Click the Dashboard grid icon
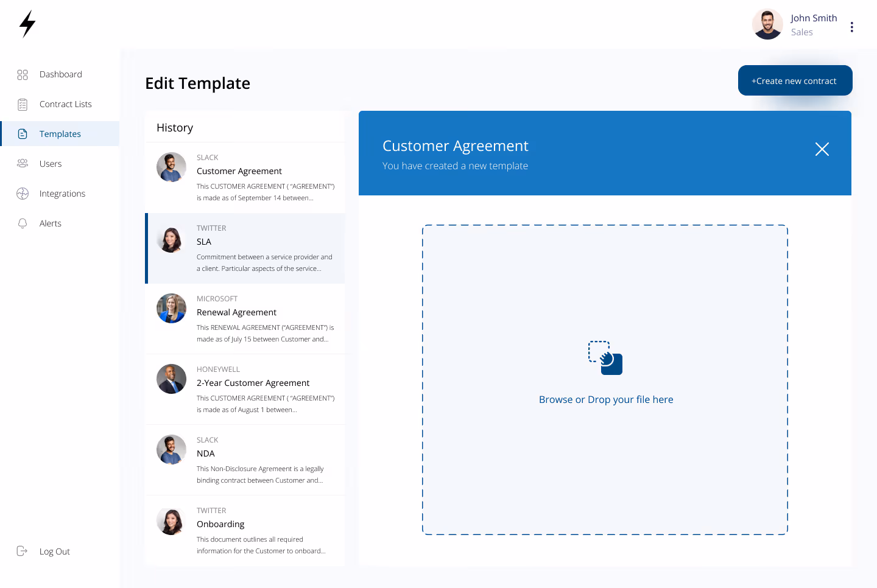The width and height of the screenshot is (877, 588). click(x=23, y=74)
